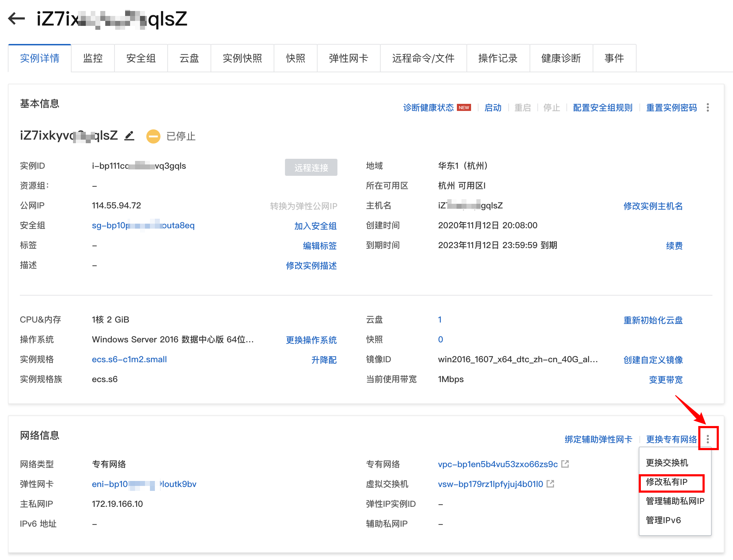This screenshot has width=733, height=560.
Task: Open VPC link external icon
Action: (x=565, y=464)
